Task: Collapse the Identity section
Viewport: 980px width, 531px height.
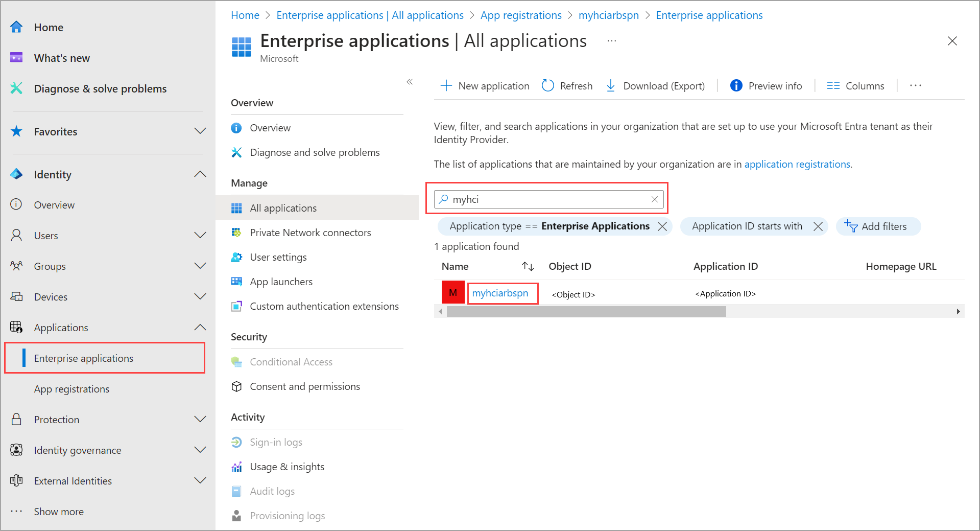Action: pyautogui.click(x=200, y=174)
